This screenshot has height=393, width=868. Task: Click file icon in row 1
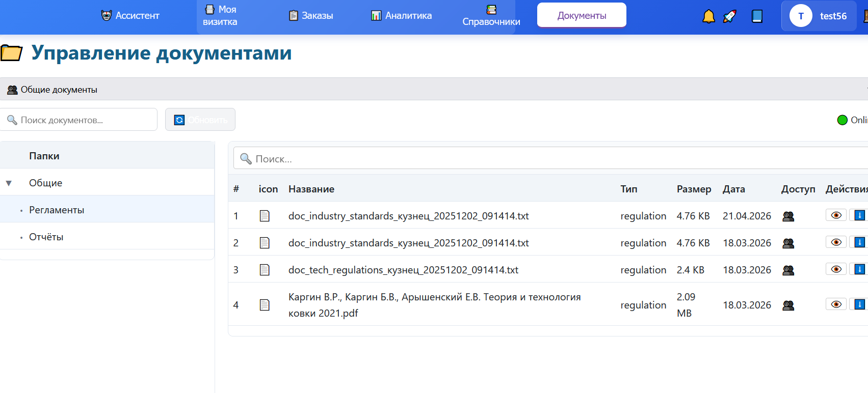pyautogui.click(x=265, y=216)
